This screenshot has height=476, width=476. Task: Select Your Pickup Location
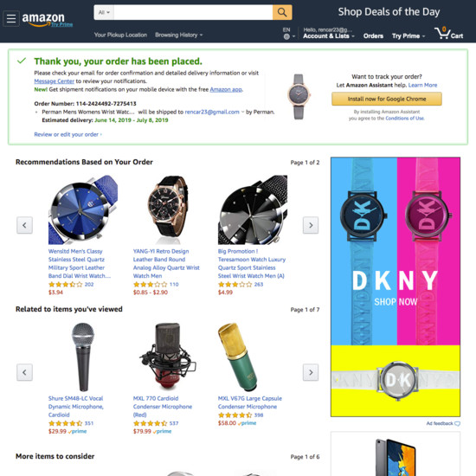[x=120, y=35]
